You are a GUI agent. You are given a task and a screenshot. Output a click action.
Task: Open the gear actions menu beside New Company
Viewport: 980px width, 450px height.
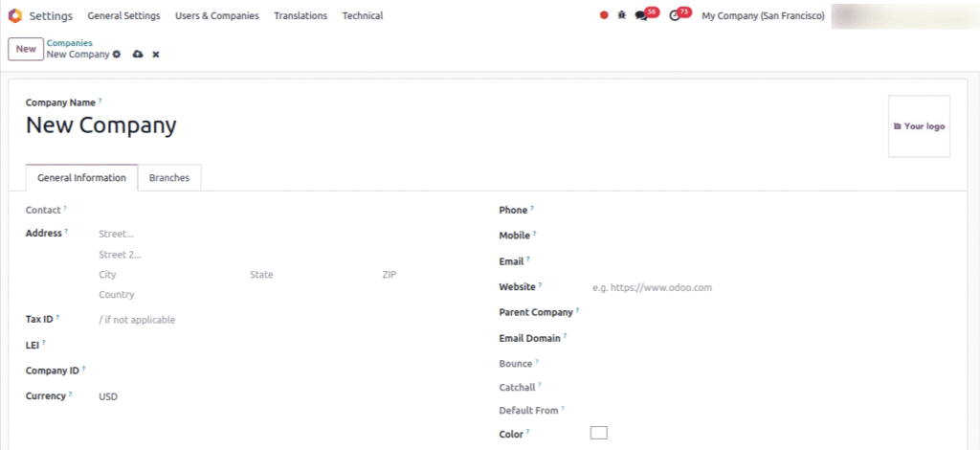(x=116, y=55)
